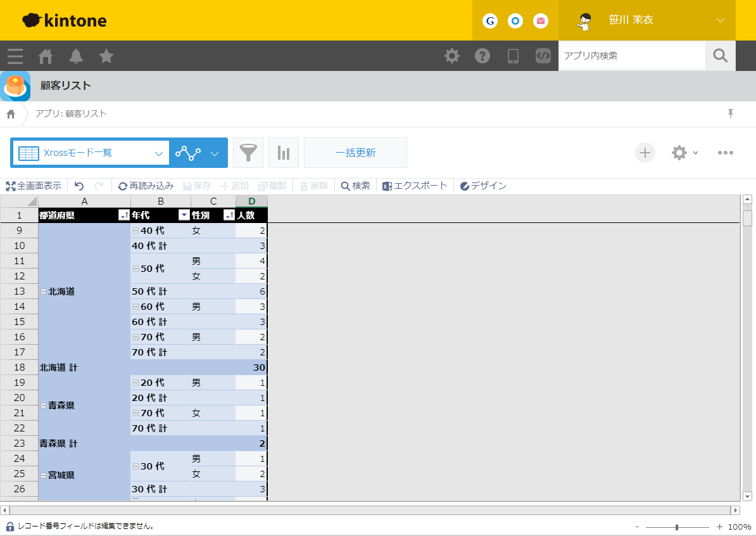Screen dimensions: 756x536
Task: Open the Xrossモード一覧 view dropdown
Action: [x=160, y=152]
